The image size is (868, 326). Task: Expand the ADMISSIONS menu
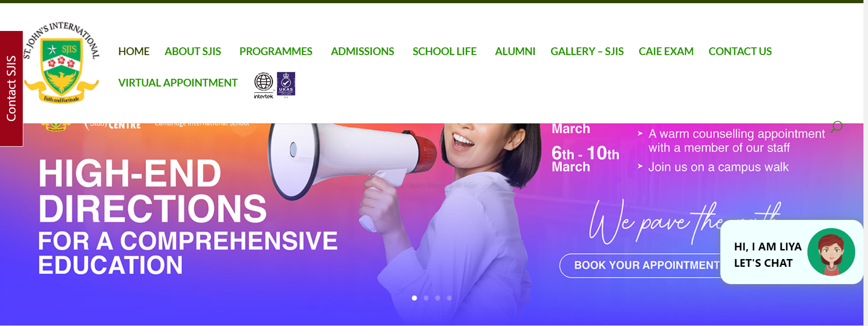tap(362, 51)
